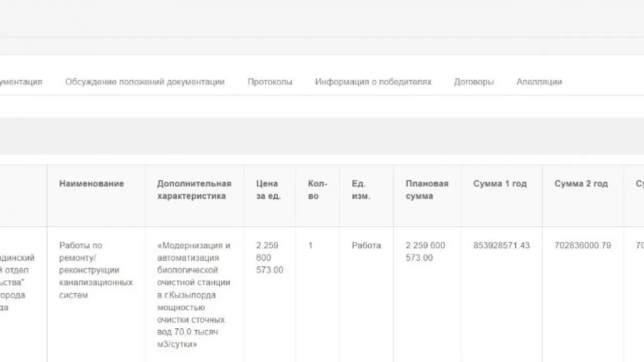Click the Модернизация и автоматизация description cell
Viewport: 644px width, 362px height.
pos(194,295)
